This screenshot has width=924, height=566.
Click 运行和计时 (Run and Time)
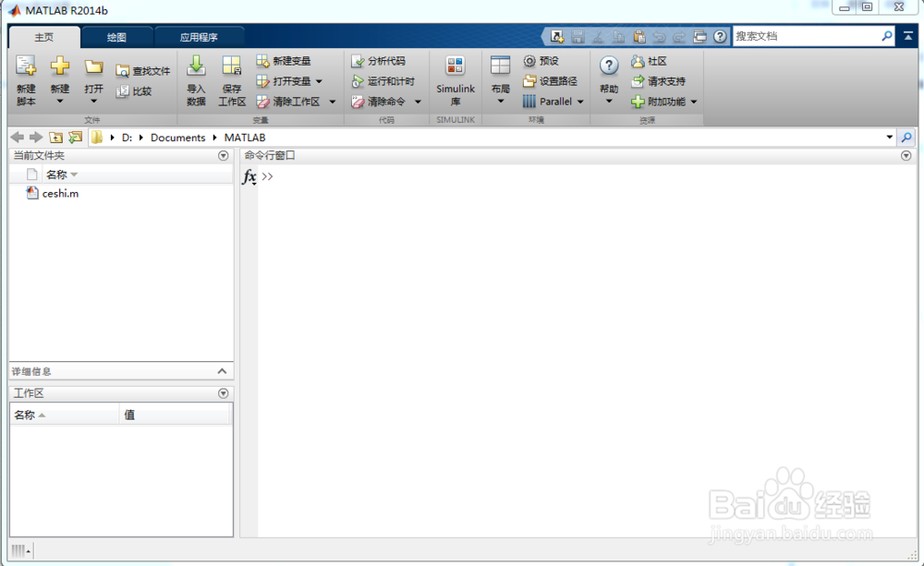tap(383, 81)
